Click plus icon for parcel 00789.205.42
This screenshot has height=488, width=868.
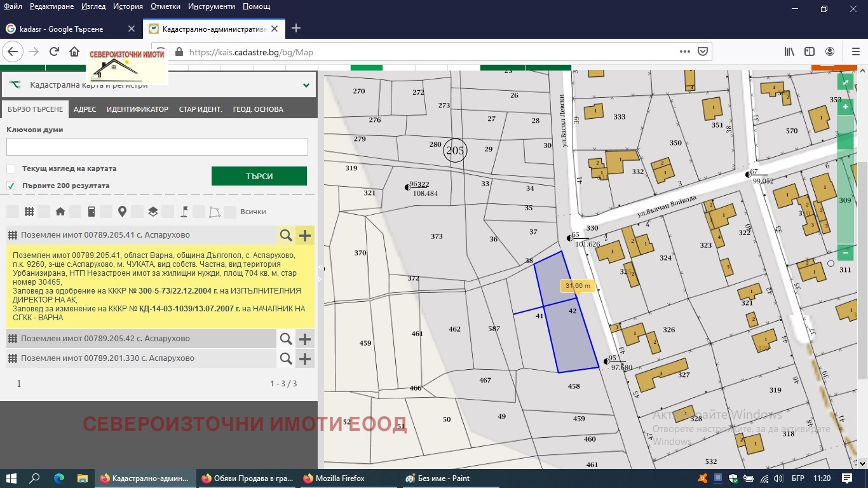pos(305,339)
